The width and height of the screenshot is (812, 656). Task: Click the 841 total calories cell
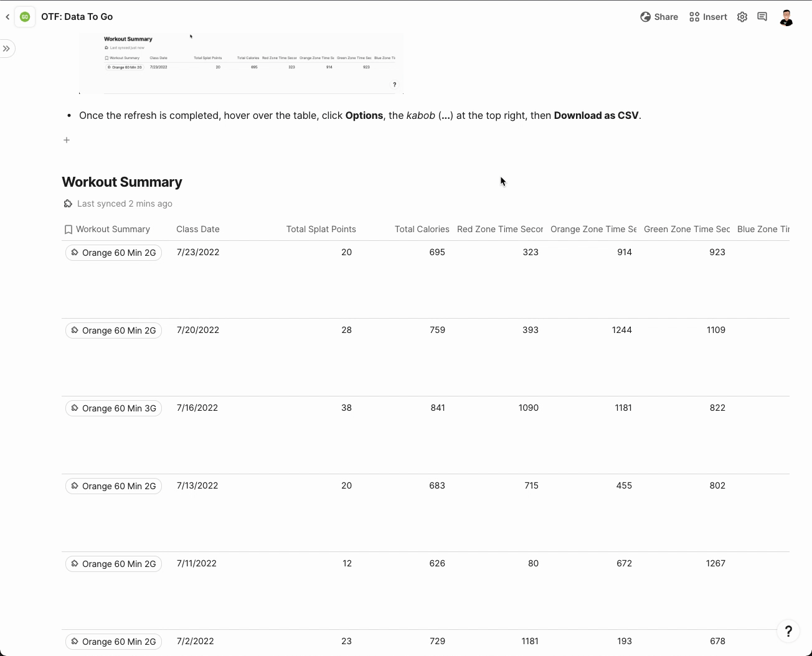[x=438, y=408]
